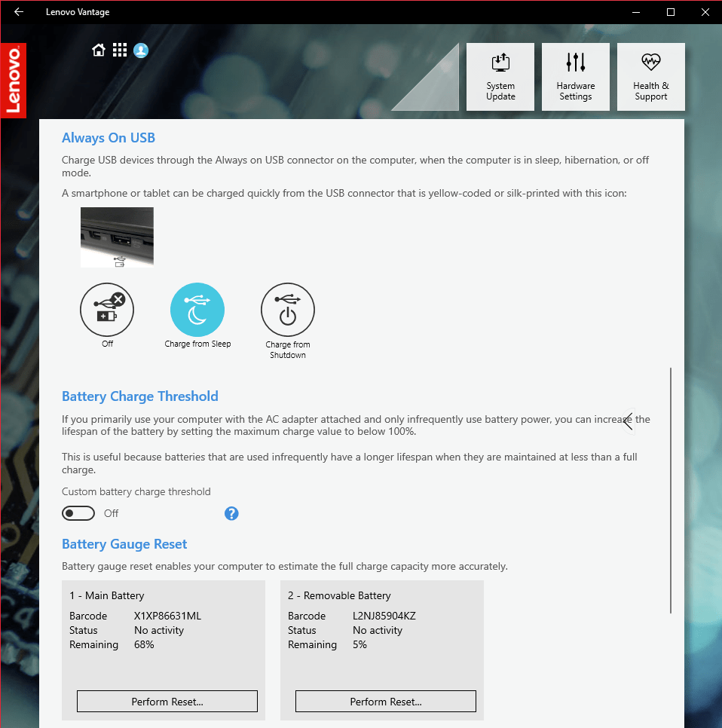Minimize the Lenovo Vantage window
The height and width of the screenshot is (728, 722).
pos(636,12)
